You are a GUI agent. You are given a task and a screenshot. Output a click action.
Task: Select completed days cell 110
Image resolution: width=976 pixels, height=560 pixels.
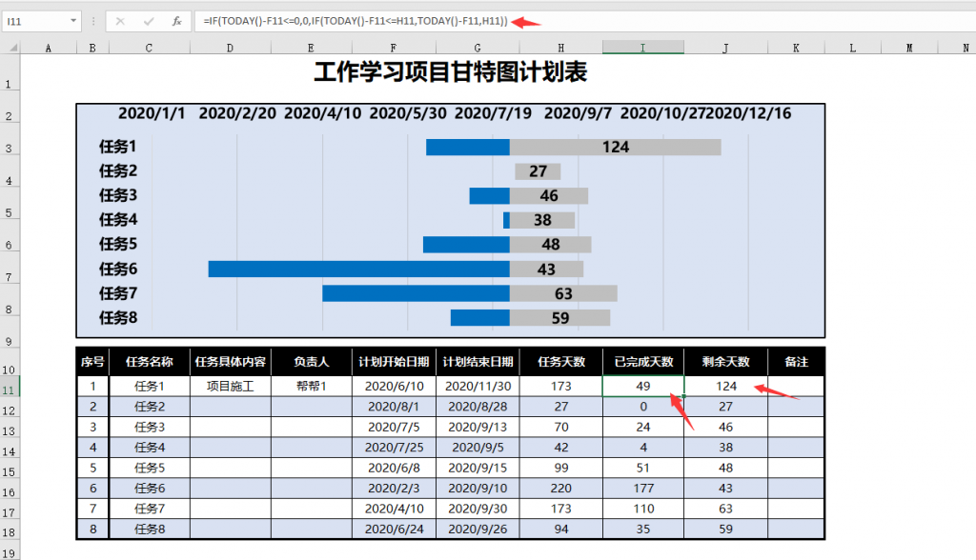pos(643,509)
